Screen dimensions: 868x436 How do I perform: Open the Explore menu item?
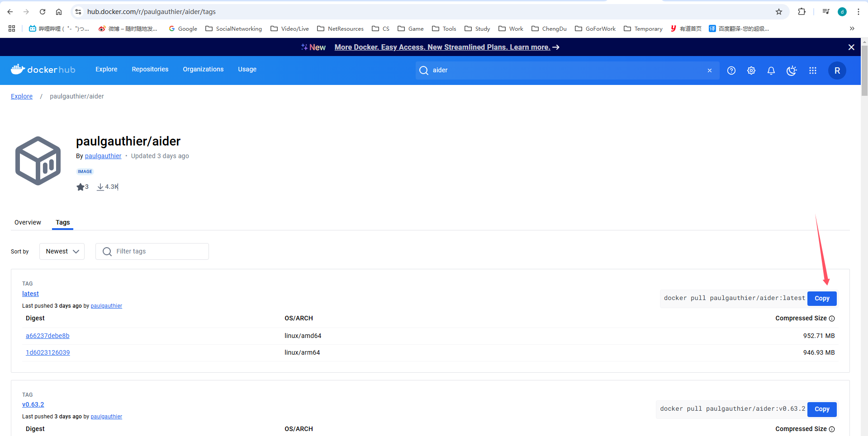click(106, 69)
